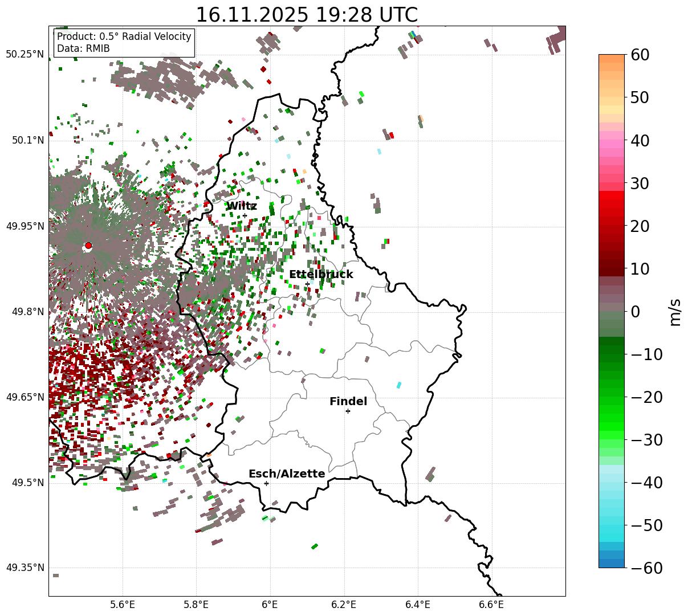Click the bright red colorbar segment near 25

coord(612,204)
